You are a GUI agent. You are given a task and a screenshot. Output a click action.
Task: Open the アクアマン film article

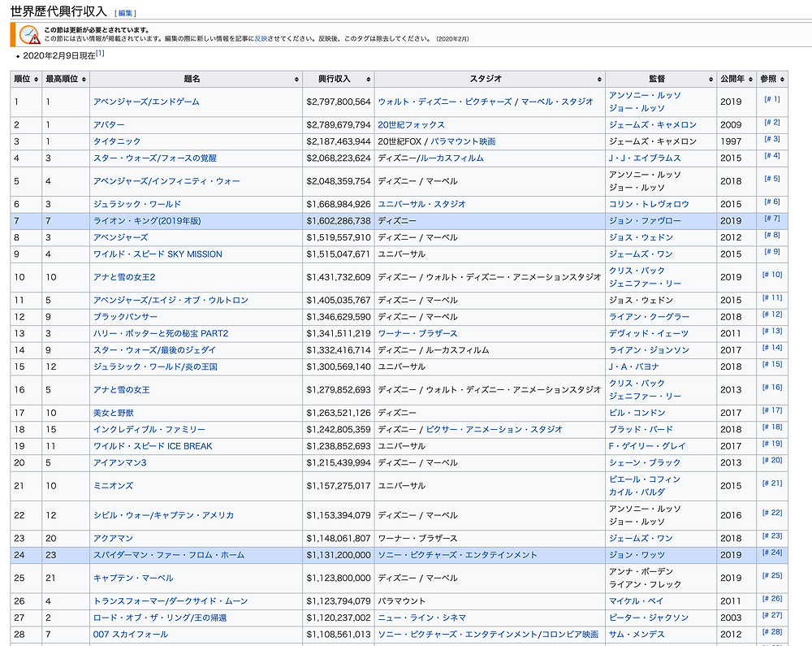[114, 538]
